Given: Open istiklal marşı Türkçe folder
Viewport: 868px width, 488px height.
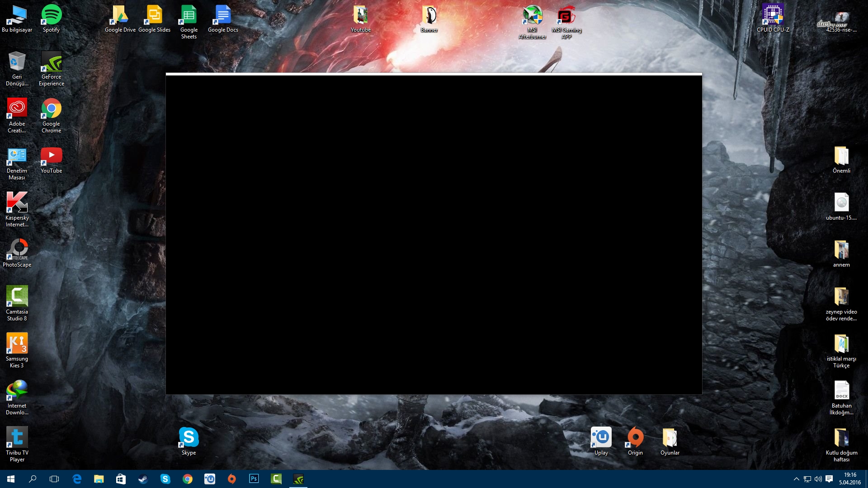Looking at the screenshot, I should tap(841, 351).
